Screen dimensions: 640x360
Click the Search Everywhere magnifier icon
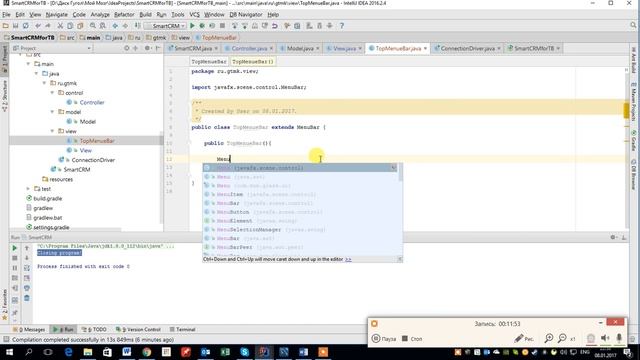[633, 26]
